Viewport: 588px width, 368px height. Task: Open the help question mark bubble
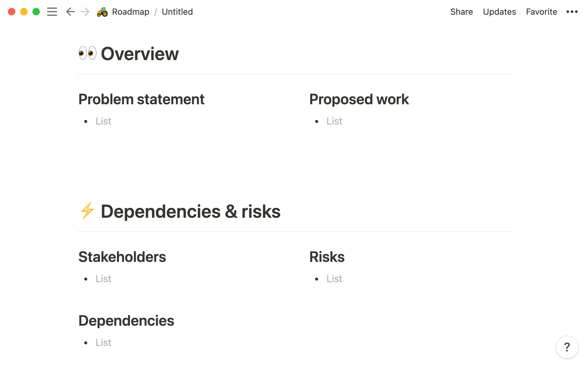pos(567,347)
